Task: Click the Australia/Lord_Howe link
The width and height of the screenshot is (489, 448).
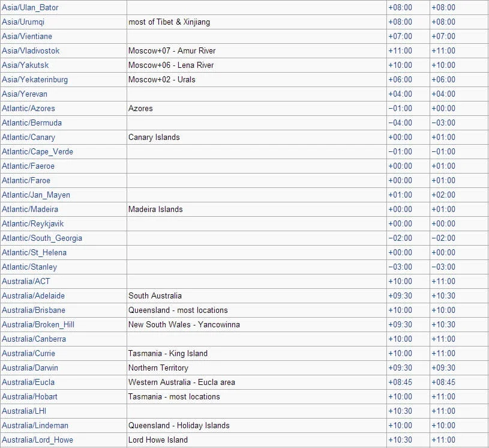Action: 37,440
